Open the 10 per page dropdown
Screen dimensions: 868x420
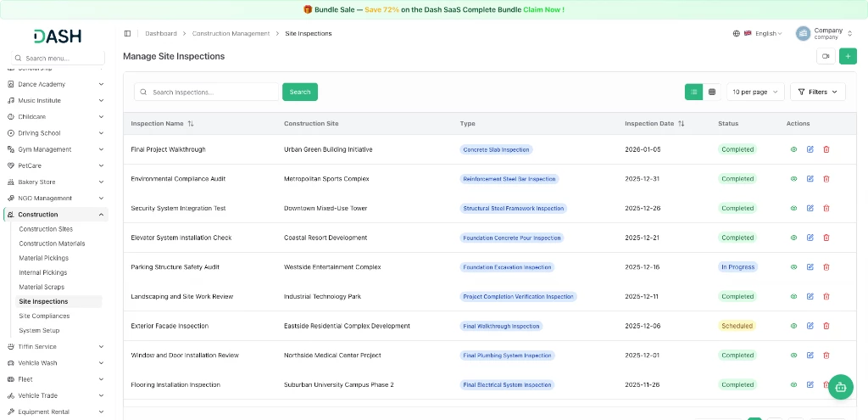(x=755, y=92)
